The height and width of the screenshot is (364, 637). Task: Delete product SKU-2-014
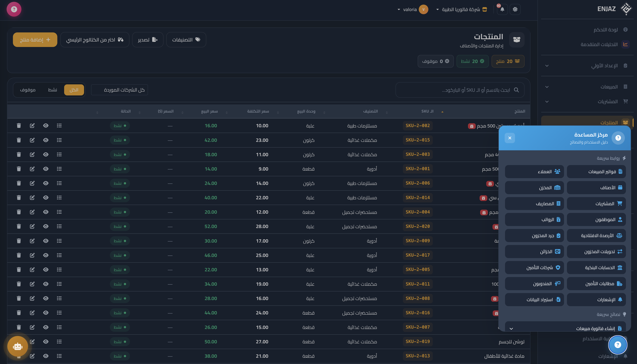coord(19,197)
